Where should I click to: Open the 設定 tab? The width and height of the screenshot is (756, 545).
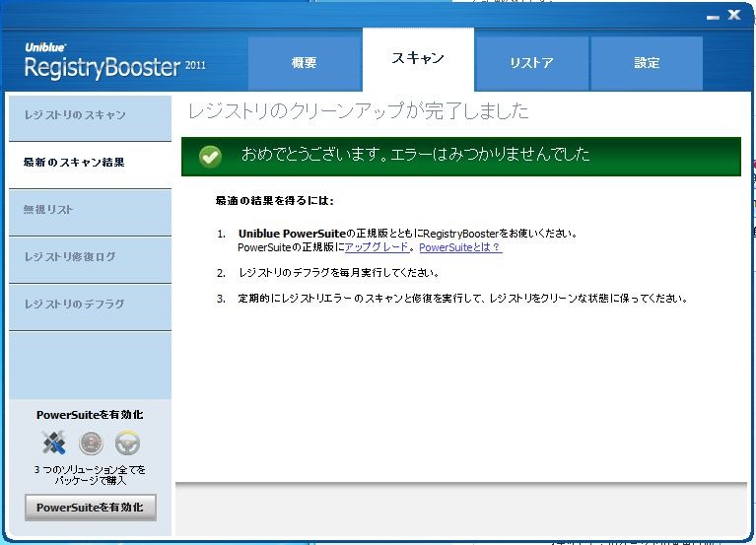coord(647,63)
